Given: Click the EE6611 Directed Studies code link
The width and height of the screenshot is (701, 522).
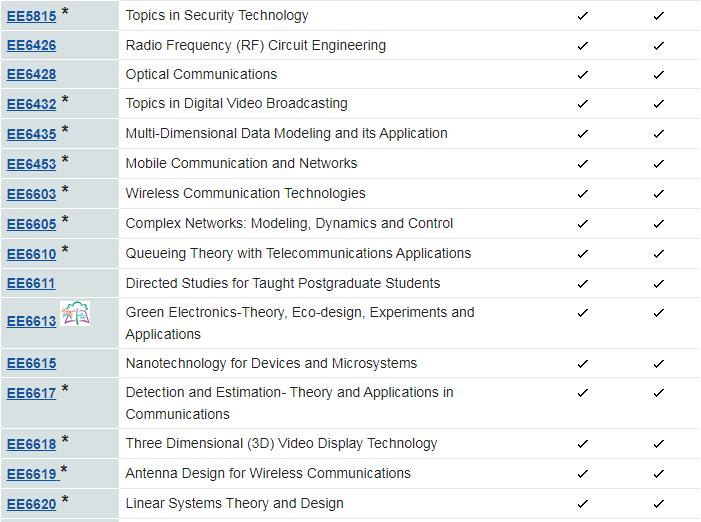Looking at the screenshot, I should 31,283.
